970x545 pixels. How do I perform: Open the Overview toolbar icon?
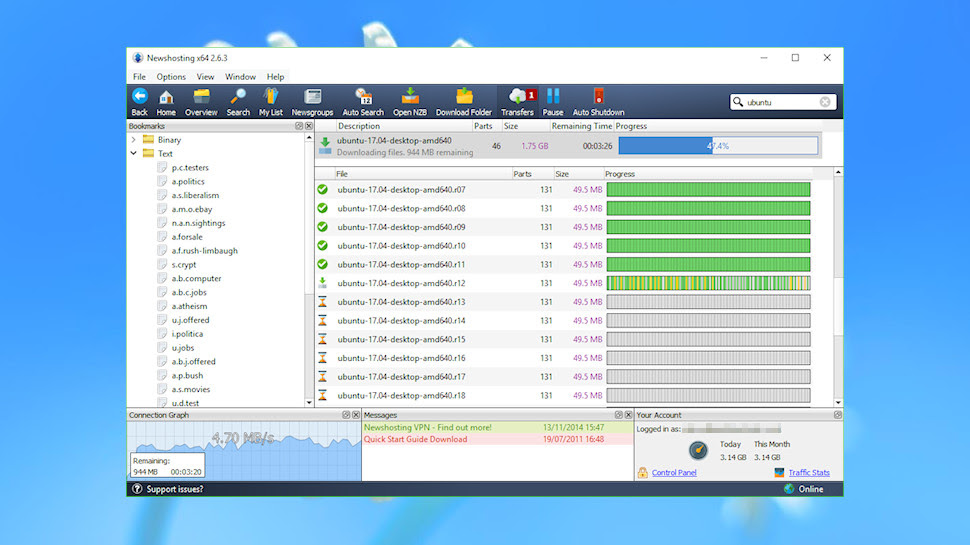(x=201, y=101)
